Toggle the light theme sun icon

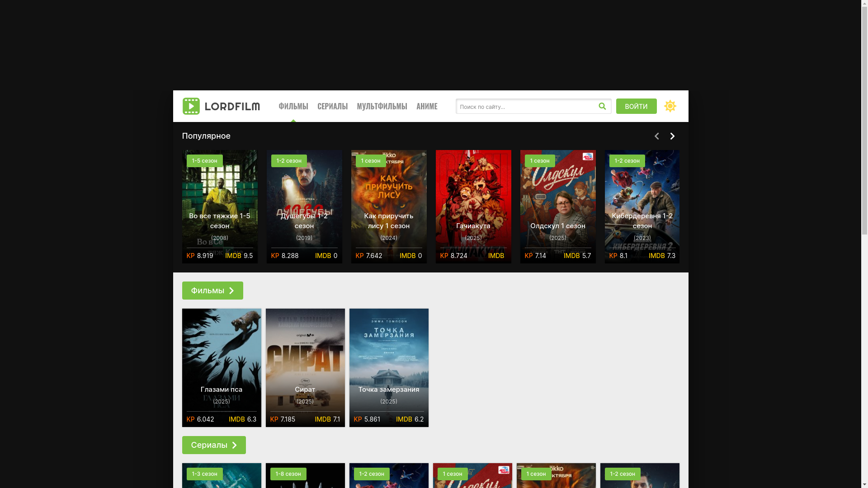670,106
